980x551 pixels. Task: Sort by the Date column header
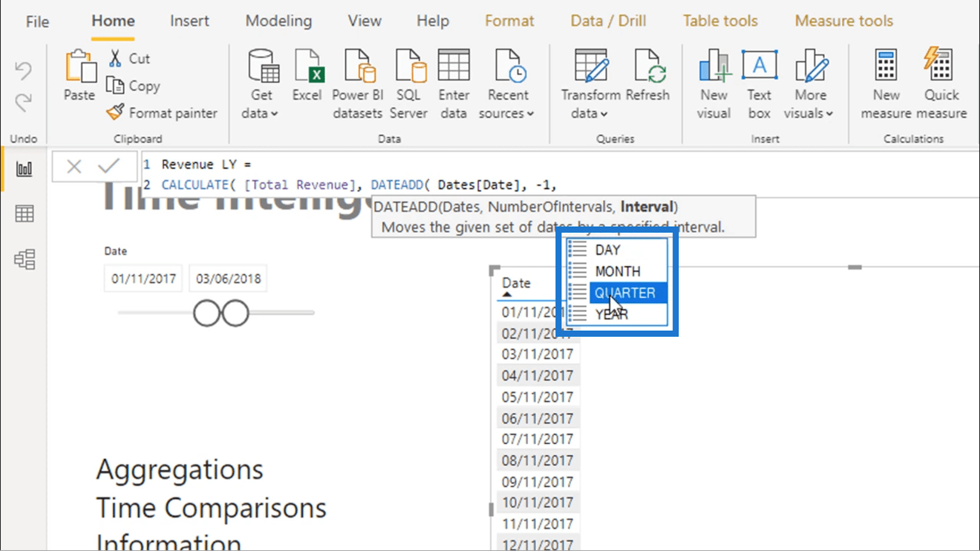pos(516,283)
